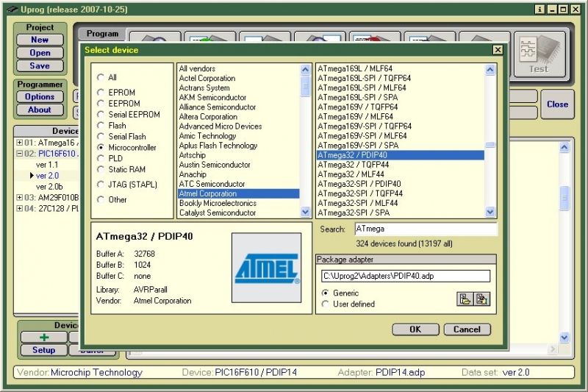Select Catalyst Semiconductor vendor
588x392 pixels.
tap(238, 213)
